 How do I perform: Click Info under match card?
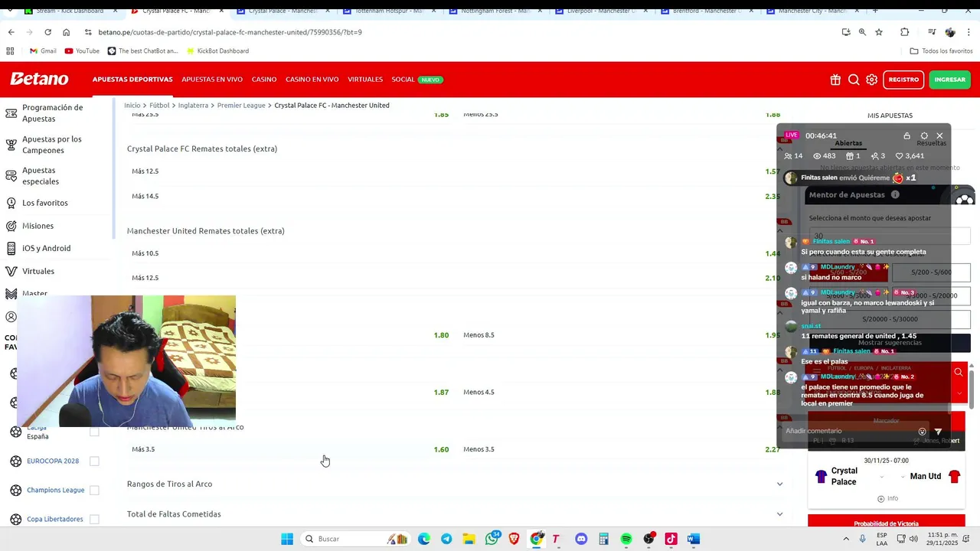(x=887, y=499)
